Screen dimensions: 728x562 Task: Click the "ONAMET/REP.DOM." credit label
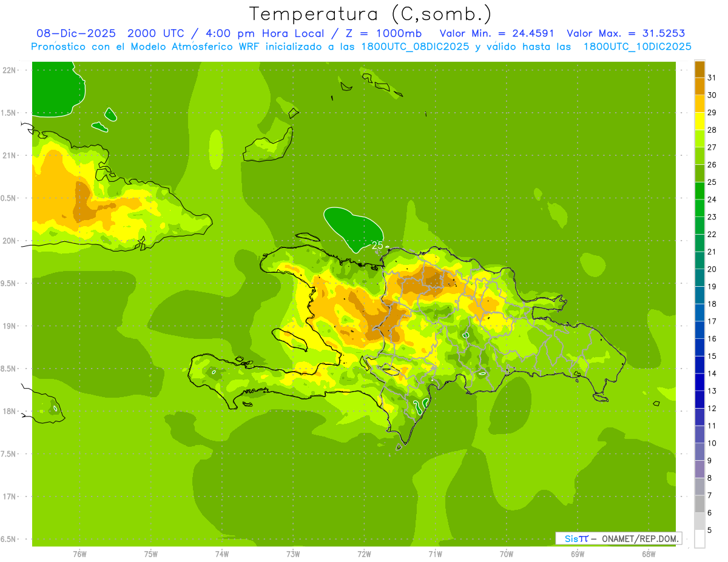point(640,538)
